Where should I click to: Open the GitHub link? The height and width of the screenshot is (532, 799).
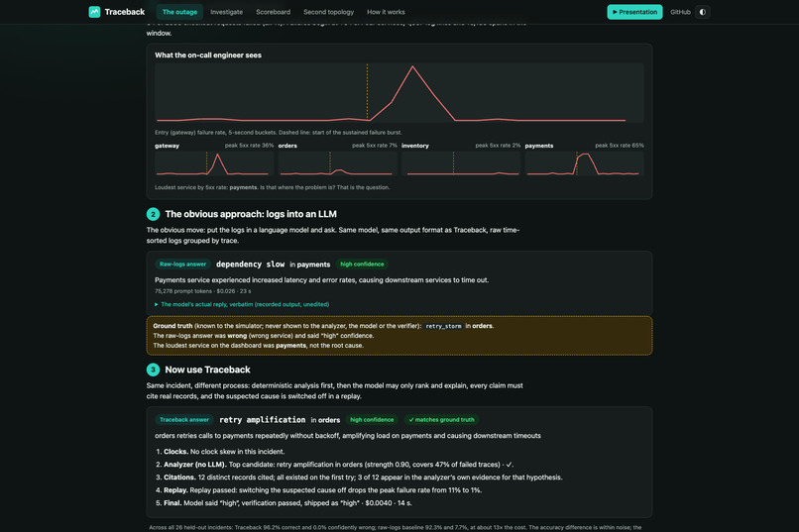pos(680,12)
